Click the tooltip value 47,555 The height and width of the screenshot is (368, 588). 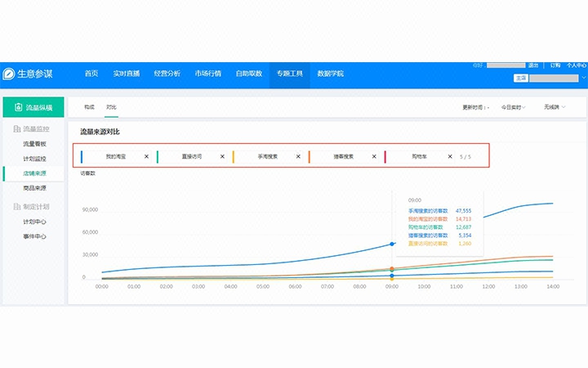coord(464,211)
